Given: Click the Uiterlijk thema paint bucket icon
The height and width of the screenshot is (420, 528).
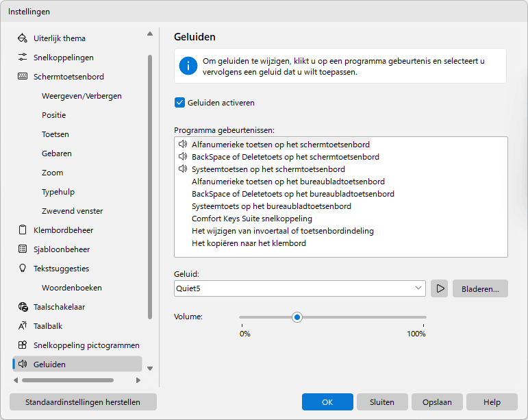Looking at the screenshot, I should (23, 38).
